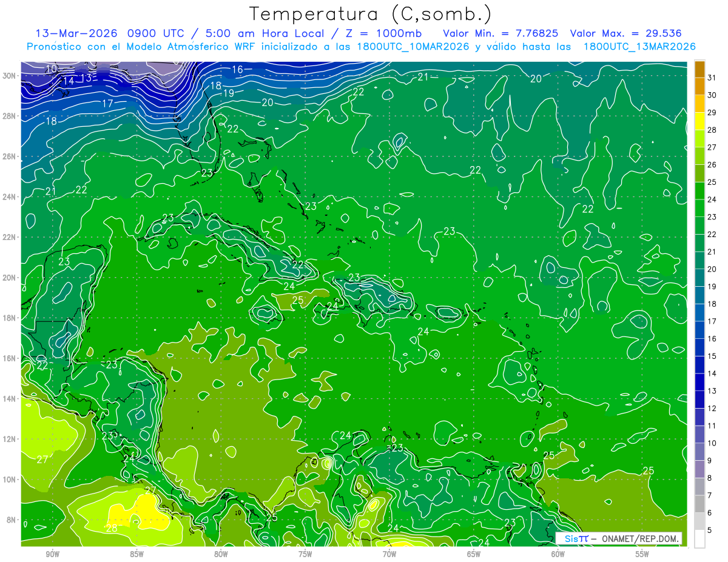Click the "16N" latitude axis label
The height and width of the screenshot is (562, 728).
(x=9, y=358)
